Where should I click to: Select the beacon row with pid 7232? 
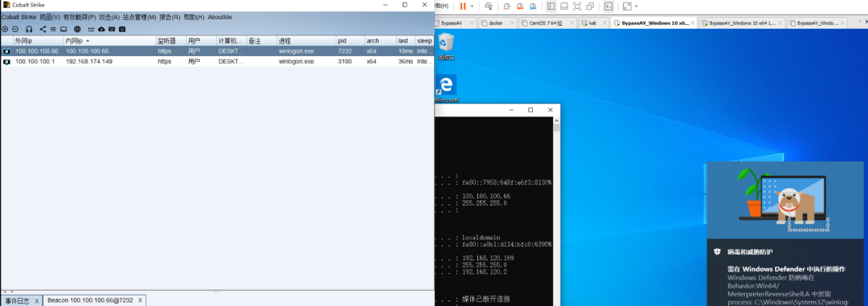(x=217, y=51)
